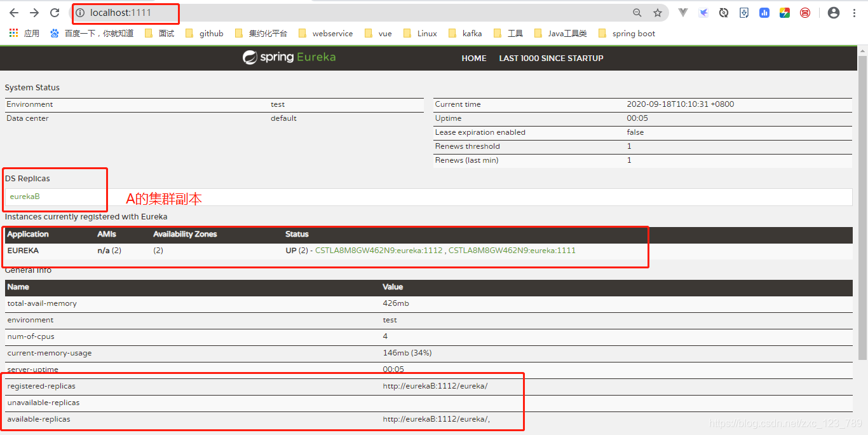Click the Current time value 2020-09-18T10:10:31
This screenshot has height=435, width=868.
[x=680, y=104]
